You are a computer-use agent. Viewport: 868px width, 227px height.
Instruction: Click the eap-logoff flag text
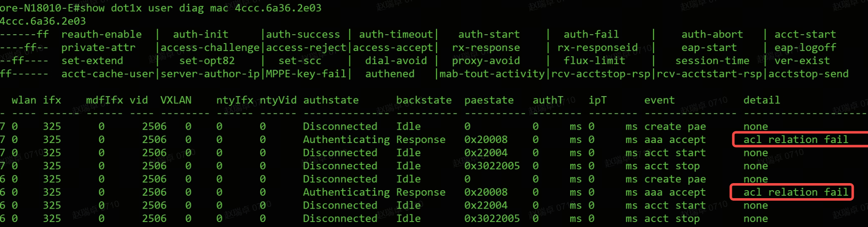pos(805,48)
